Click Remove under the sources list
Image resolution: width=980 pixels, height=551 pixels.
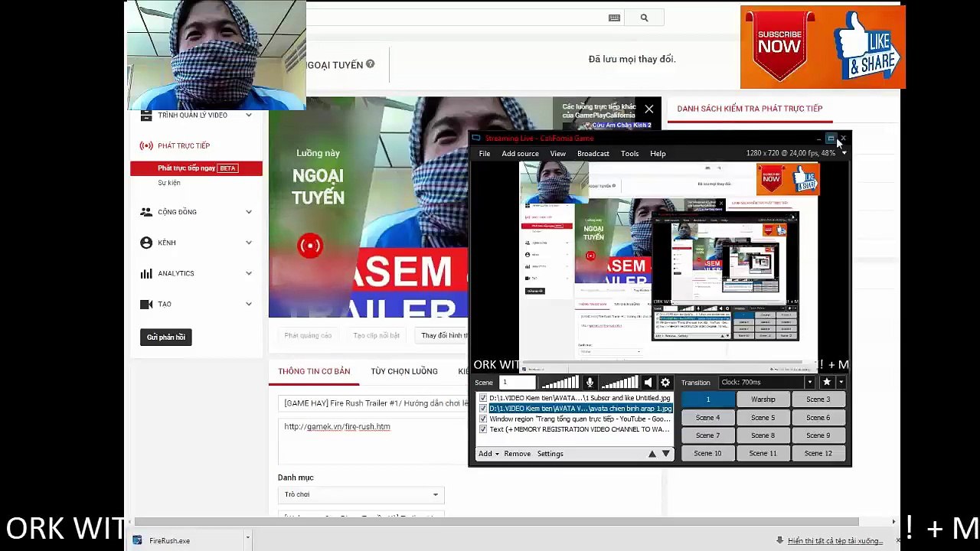[x=517, y=454]
